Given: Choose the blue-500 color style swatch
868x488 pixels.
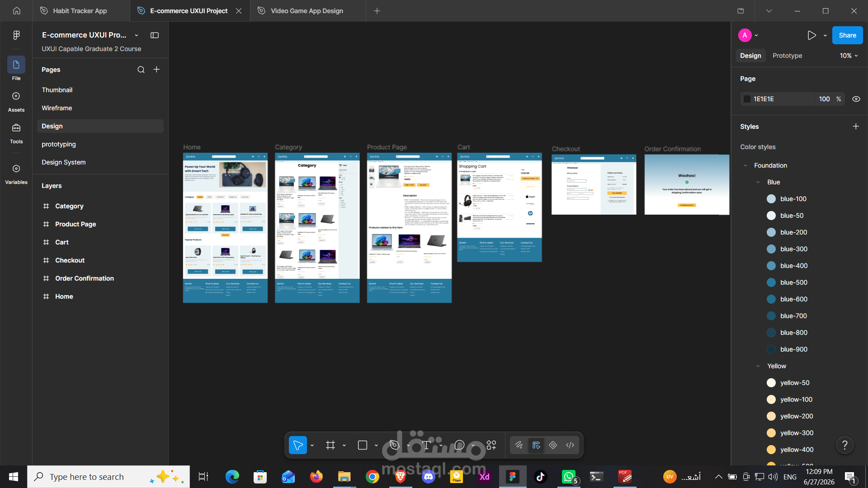Looking at the screenshot, I should pyautogui.click(x=771, y=282).
